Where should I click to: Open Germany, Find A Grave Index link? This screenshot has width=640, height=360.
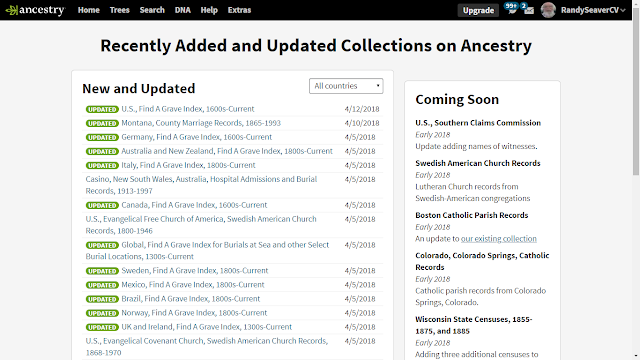pyautogui.click(x=196, y=137)
